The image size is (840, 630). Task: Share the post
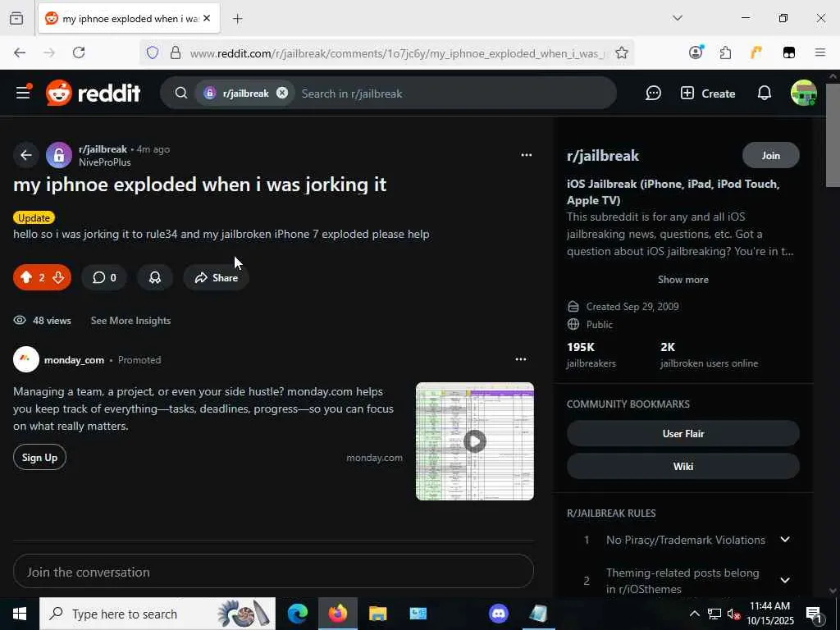(x=217, y=277)
